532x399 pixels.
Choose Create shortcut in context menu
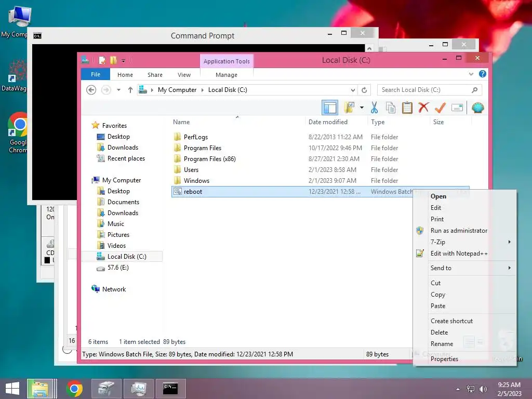(465, 321)
